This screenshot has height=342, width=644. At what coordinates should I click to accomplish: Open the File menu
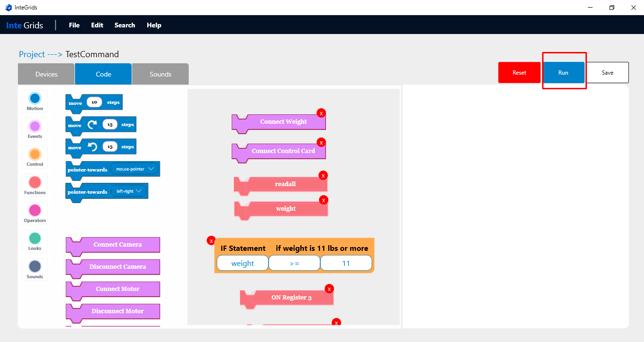[x=74, y=25]
